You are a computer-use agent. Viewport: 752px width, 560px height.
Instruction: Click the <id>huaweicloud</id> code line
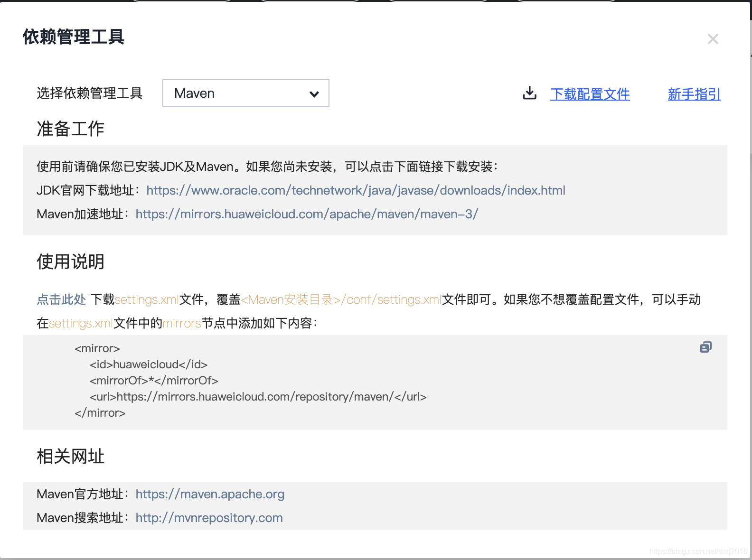click(x=149, y=364)
